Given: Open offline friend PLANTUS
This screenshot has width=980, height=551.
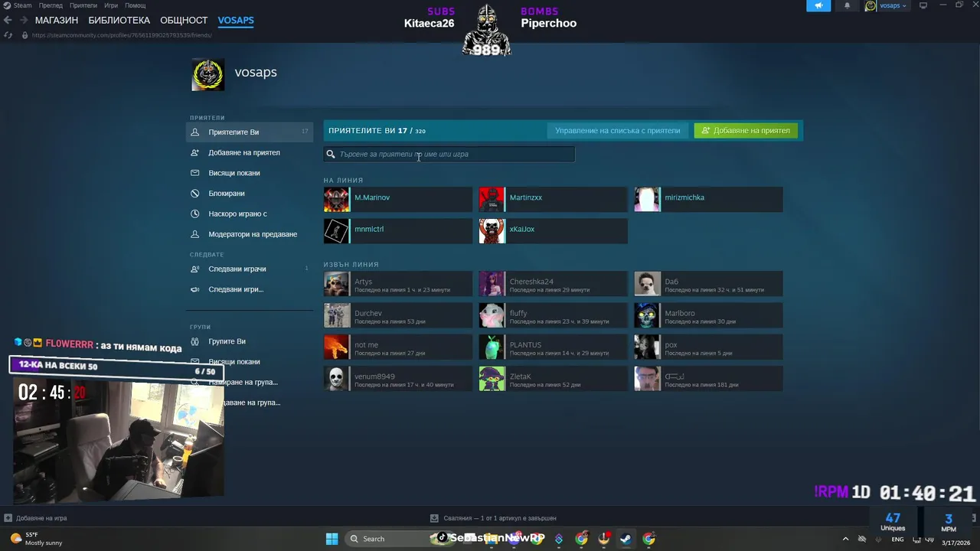Looking at the screenshot, I should point(553,347).
